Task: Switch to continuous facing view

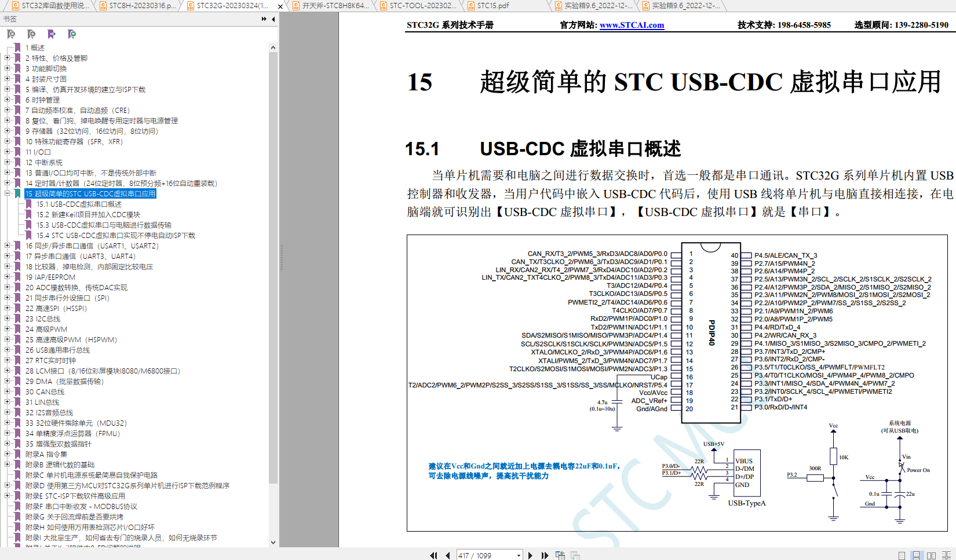Action: [x=947, y=555]
